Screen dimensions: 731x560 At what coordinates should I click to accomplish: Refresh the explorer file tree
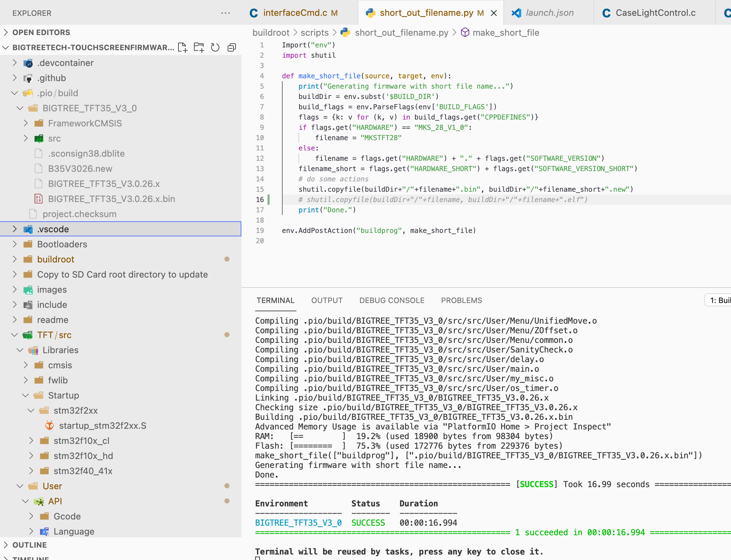pos(215,47)
